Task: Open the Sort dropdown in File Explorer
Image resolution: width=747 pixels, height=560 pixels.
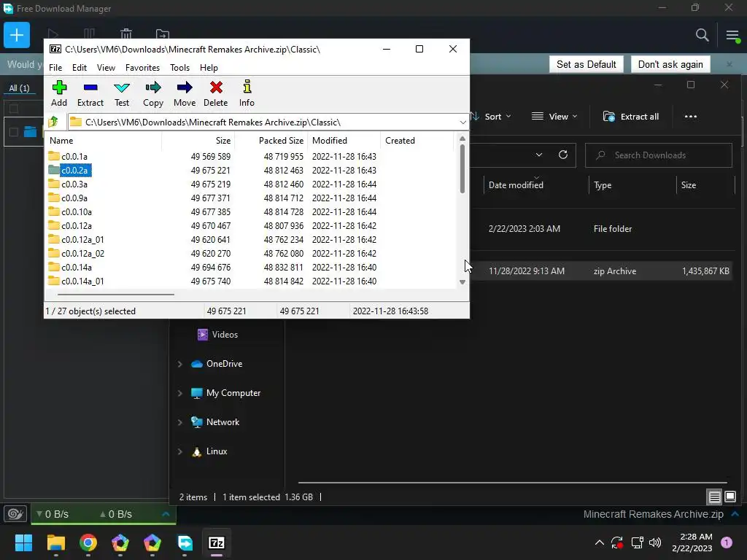Action: click(x=491, y=117)
